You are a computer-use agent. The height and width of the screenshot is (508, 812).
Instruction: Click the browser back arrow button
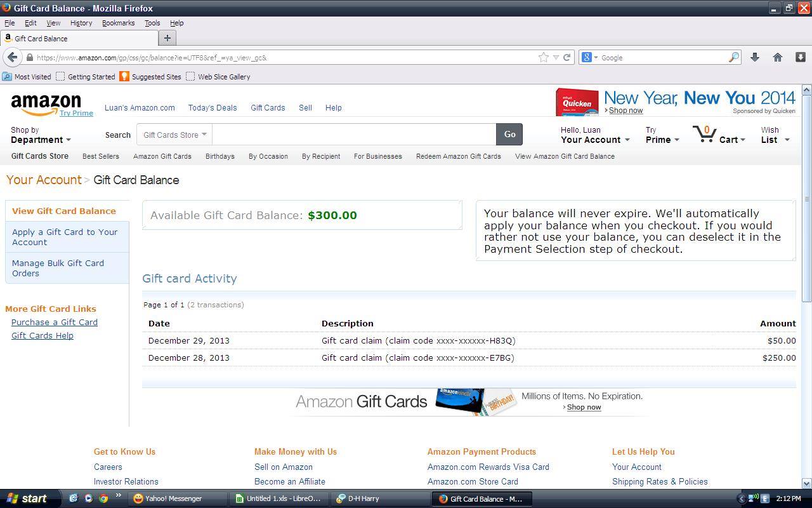12,57
